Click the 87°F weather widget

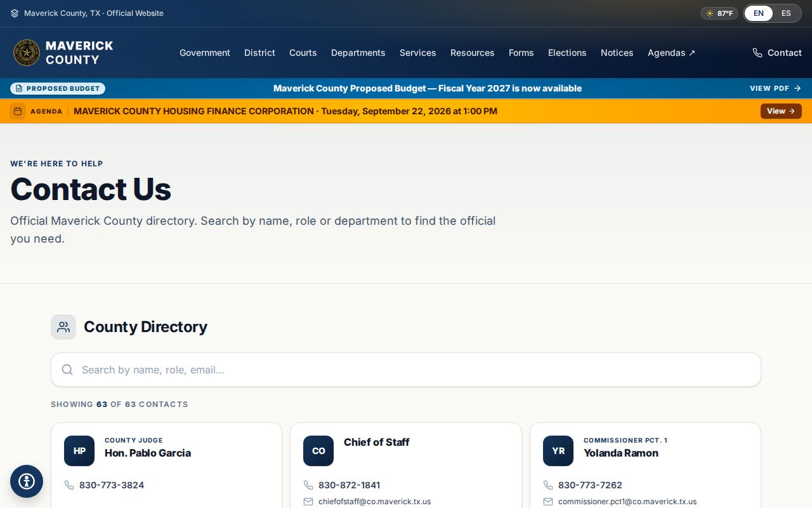point(719,13)
